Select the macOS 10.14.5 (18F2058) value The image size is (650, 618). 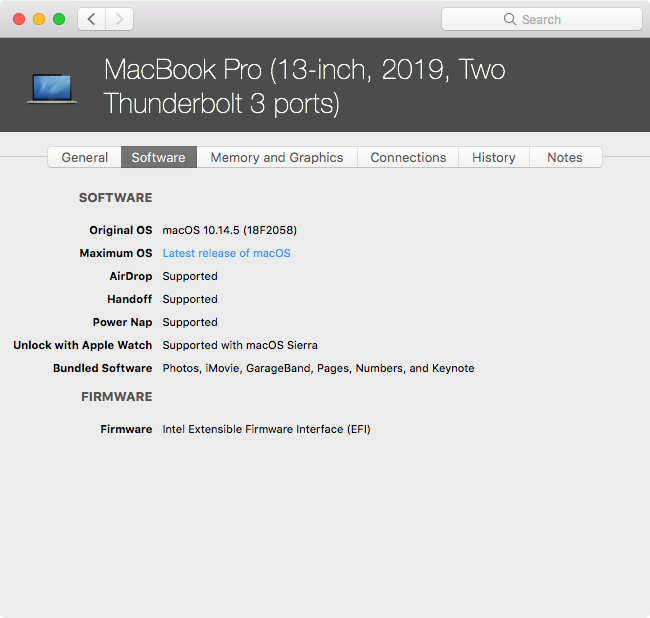229,230
